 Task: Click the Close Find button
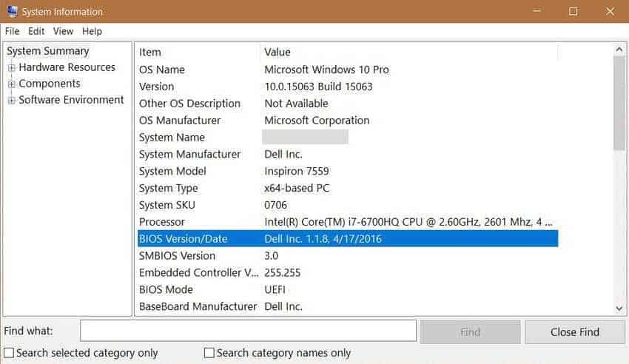[575, 332]
